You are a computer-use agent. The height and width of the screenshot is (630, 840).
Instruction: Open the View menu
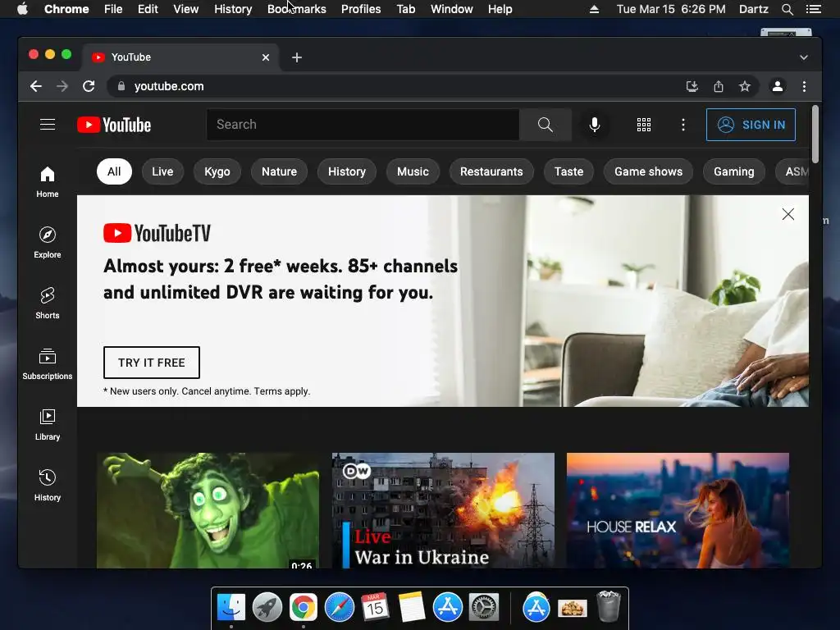[x=186, y=9]
